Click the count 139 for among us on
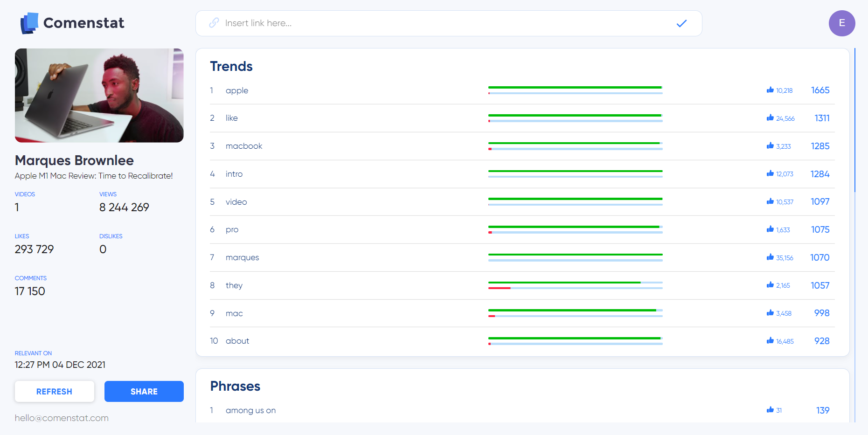This screenshot has height=435, width=868. (823, 410)
